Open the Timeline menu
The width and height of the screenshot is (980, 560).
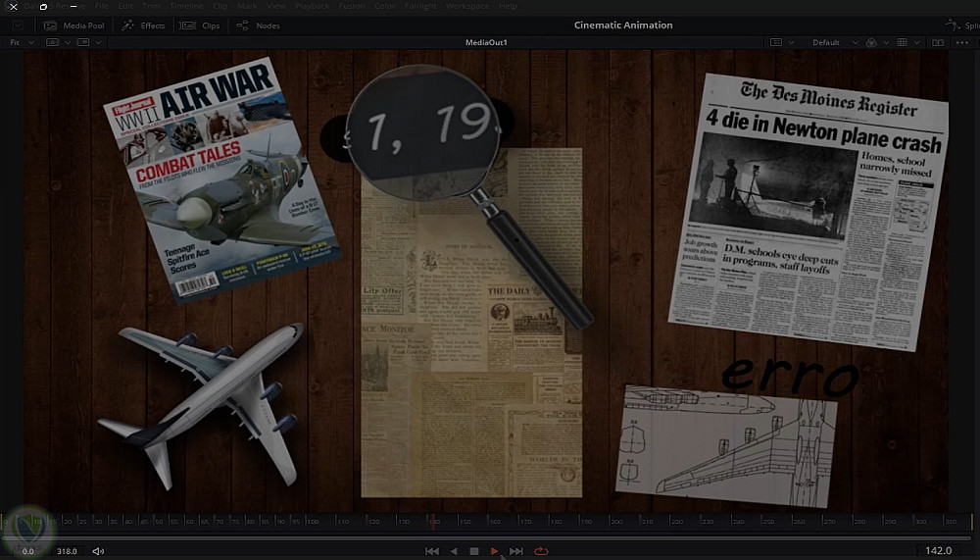tap(186, 6)
